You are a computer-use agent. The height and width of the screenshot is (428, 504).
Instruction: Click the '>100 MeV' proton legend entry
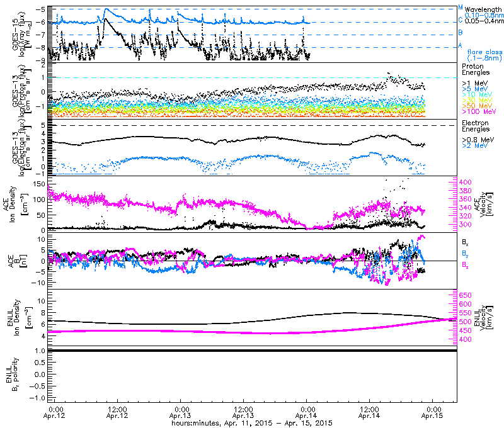click(479, 112)
